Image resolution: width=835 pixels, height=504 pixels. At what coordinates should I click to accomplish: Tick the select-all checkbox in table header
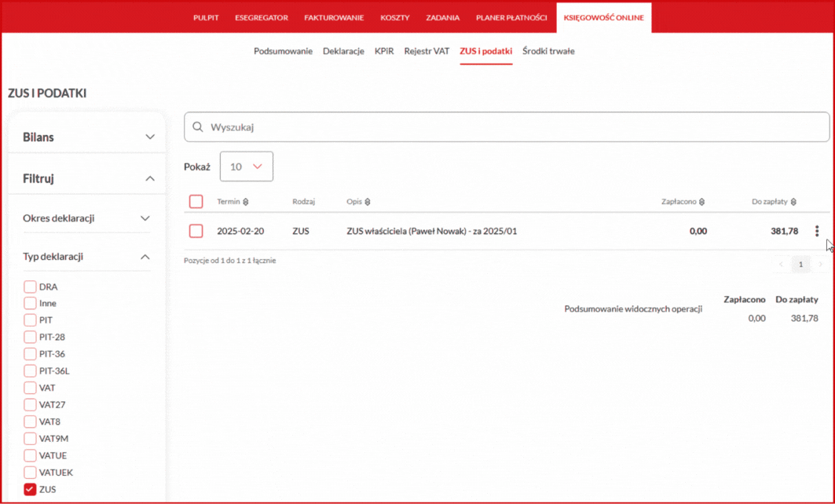click(196, 202)
